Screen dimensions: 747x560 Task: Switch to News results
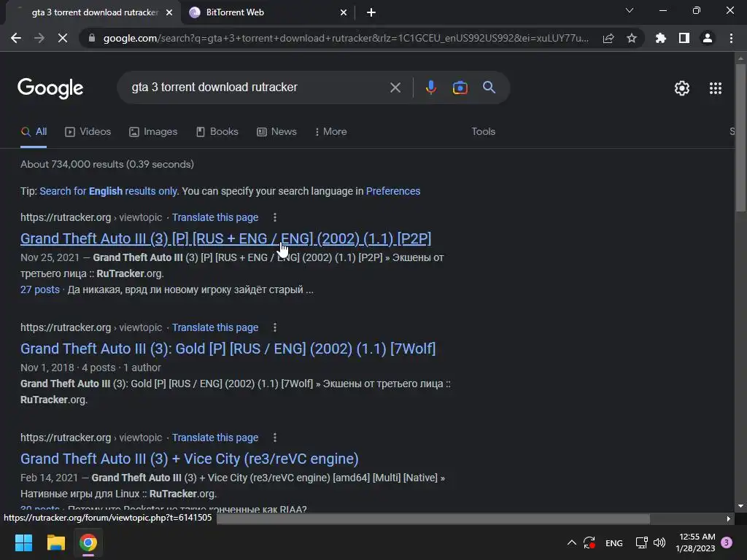click(276, 132)
